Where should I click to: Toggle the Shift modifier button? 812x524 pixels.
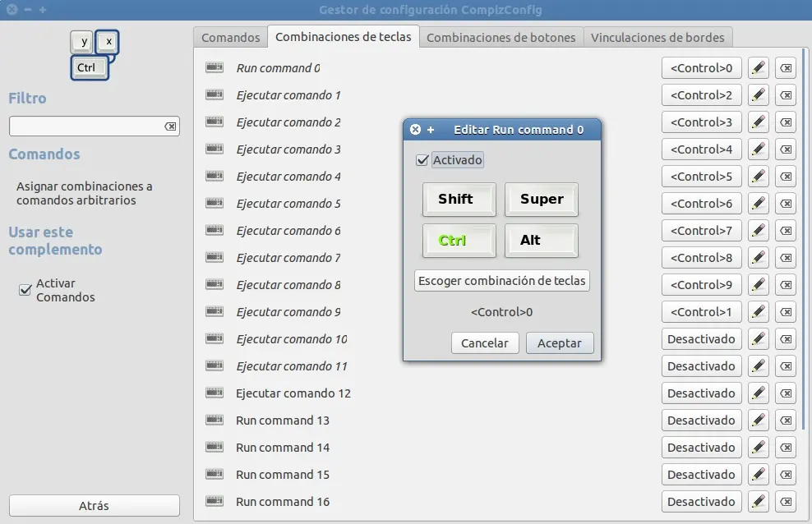[459, 199]
